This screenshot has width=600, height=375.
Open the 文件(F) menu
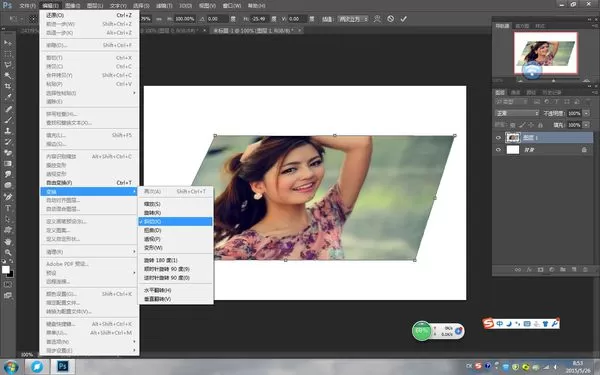point(27,6)
